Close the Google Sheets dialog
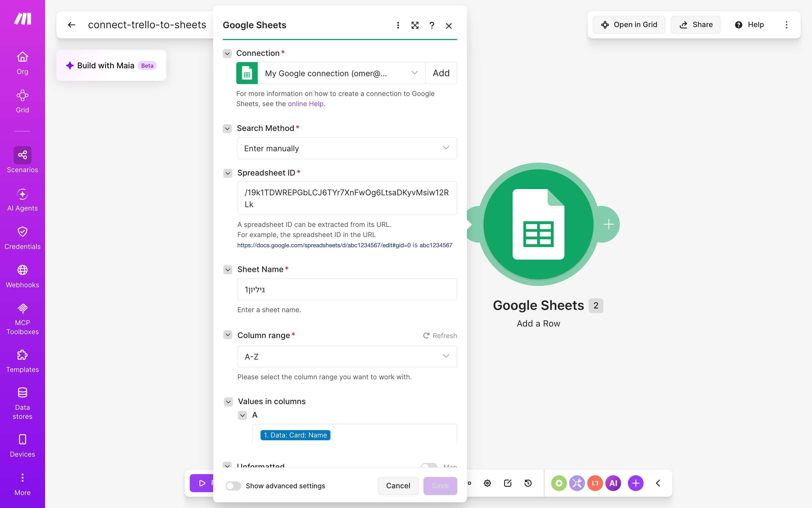Screen dimensions: 812x508 click(x=449, y=25)
